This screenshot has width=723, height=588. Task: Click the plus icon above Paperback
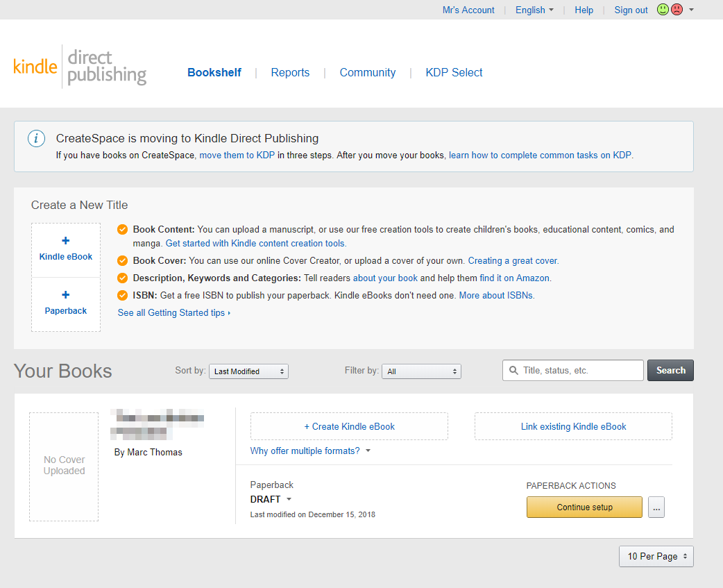65,294
